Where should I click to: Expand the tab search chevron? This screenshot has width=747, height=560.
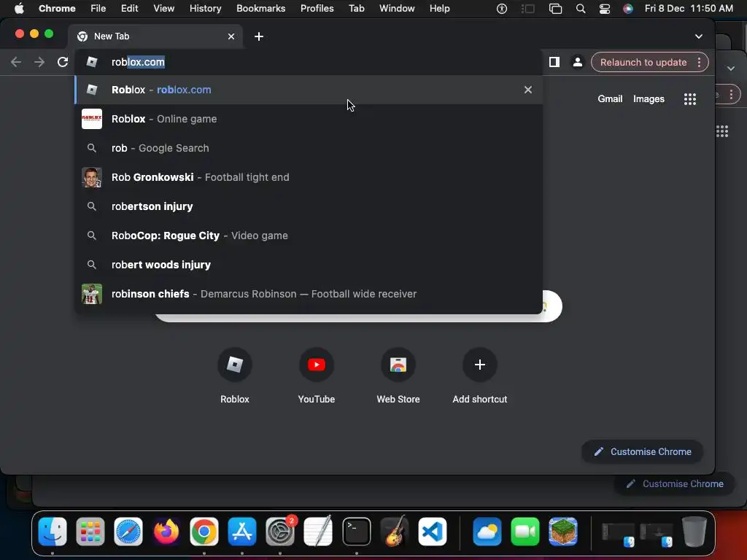tap(698, 36)
